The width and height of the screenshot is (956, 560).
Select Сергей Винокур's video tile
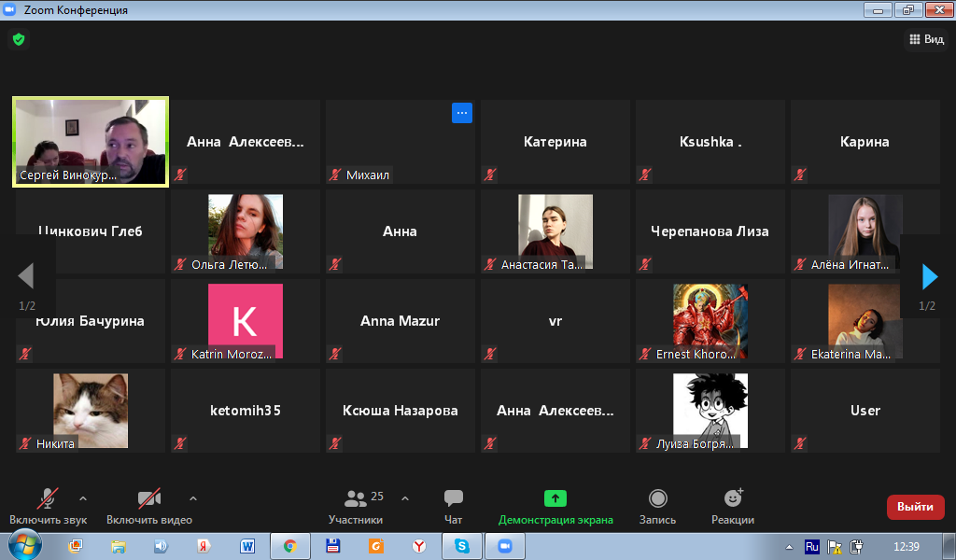(91, 142)
